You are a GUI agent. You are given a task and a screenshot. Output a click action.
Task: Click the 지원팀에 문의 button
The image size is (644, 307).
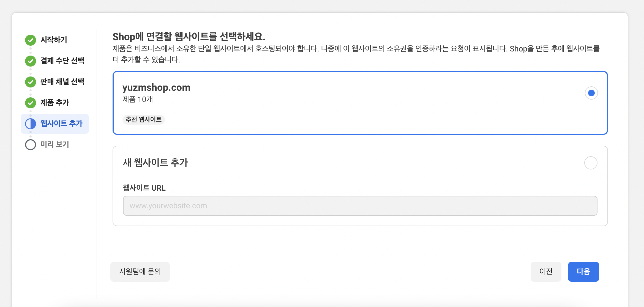(x=140, y=272)
